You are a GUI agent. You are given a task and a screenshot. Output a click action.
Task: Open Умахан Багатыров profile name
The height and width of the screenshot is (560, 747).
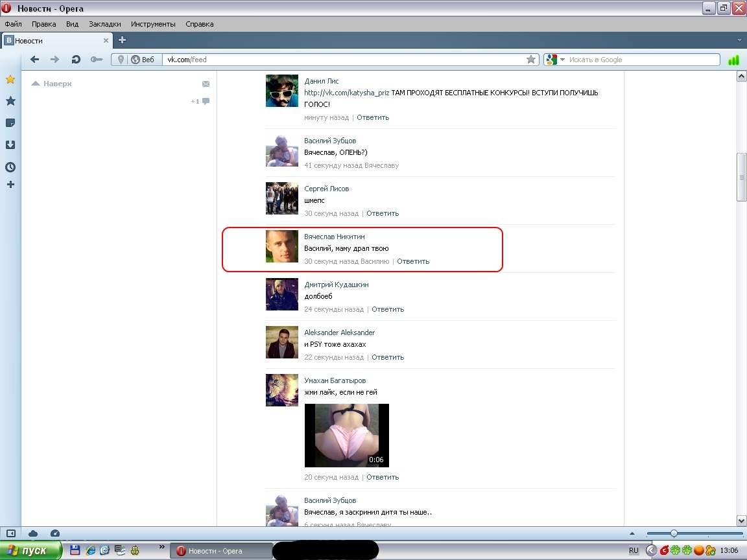[335, 380]
